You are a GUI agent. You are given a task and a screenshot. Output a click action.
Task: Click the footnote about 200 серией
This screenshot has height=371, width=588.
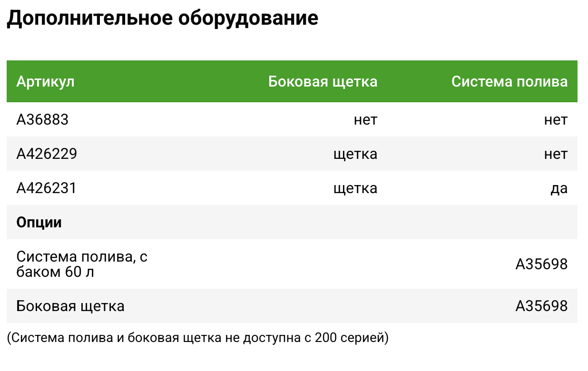coord(197,338)
